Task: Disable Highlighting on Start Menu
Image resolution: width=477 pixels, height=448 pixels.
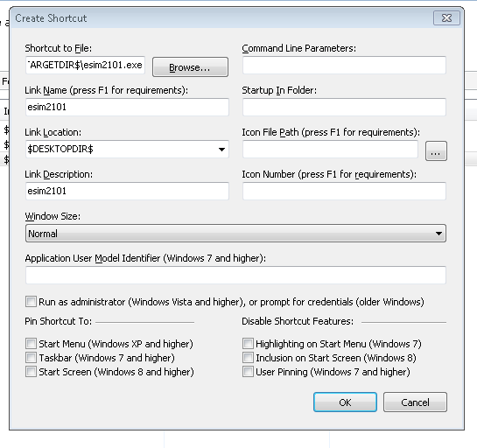Action: pos(248,344)
